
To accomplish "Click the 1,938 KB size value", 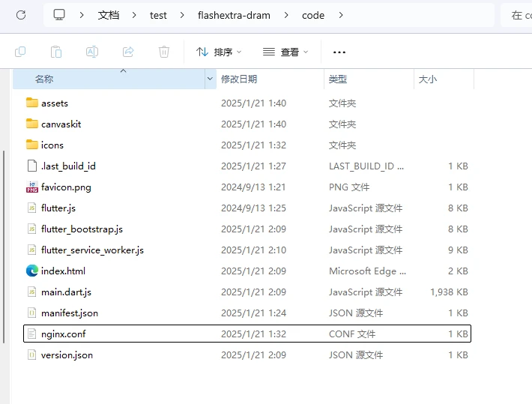I will coord(450,292).
